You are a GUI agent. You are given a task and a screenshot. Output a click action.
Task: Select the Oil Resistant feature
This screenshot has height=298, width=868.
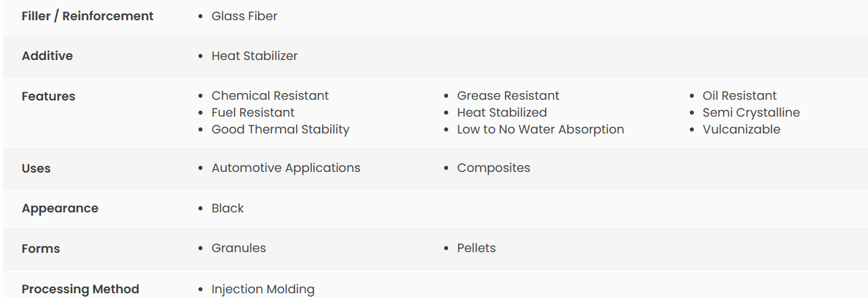[740, 96]
